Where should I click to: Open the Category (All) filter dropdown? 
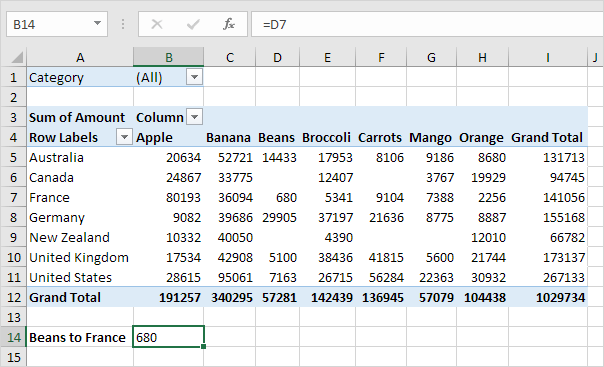(x=195, y=77)
